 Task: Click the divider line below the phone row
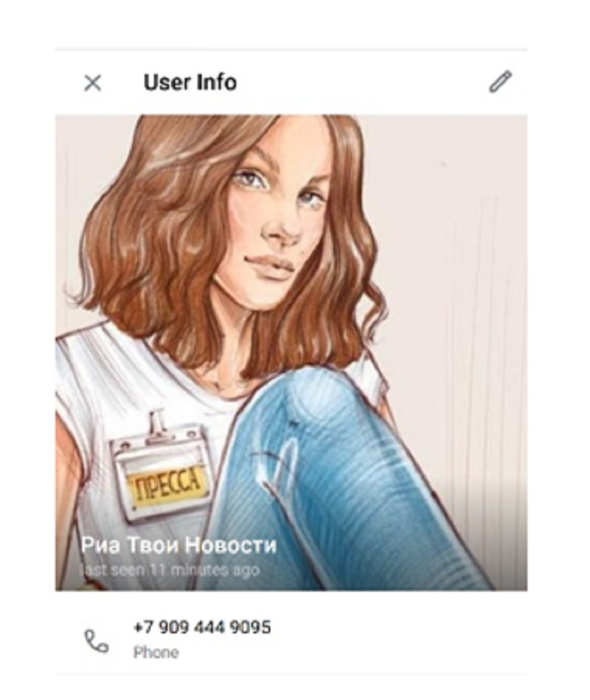click(291, 675)
